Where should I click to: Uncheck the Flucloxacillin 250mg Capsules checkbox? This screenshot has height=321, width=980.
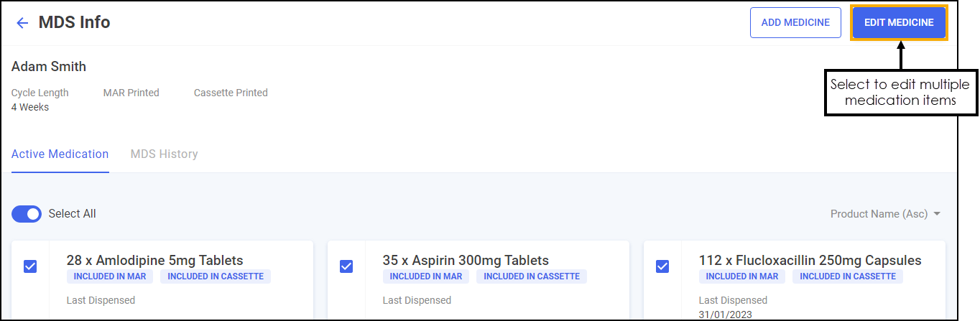click(x=662, y=266)
